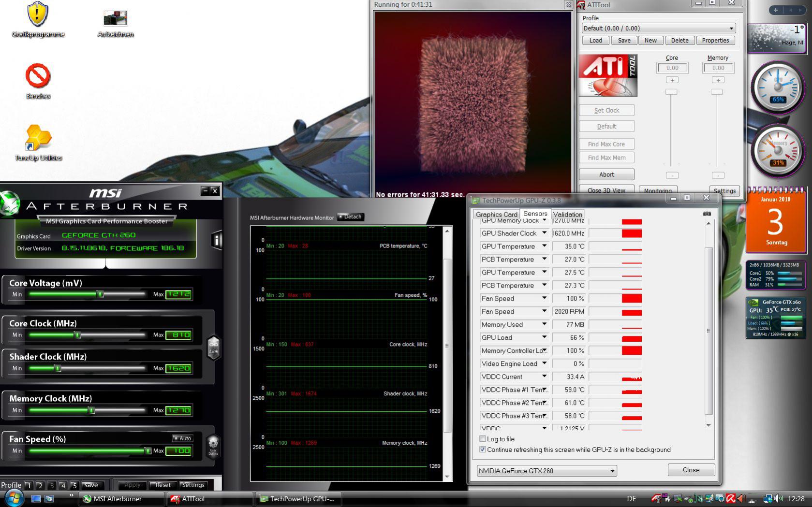Activate TechPowerUp GPU-Z taskbar button
The image size is (812, 507).
(x=298, y=499)
